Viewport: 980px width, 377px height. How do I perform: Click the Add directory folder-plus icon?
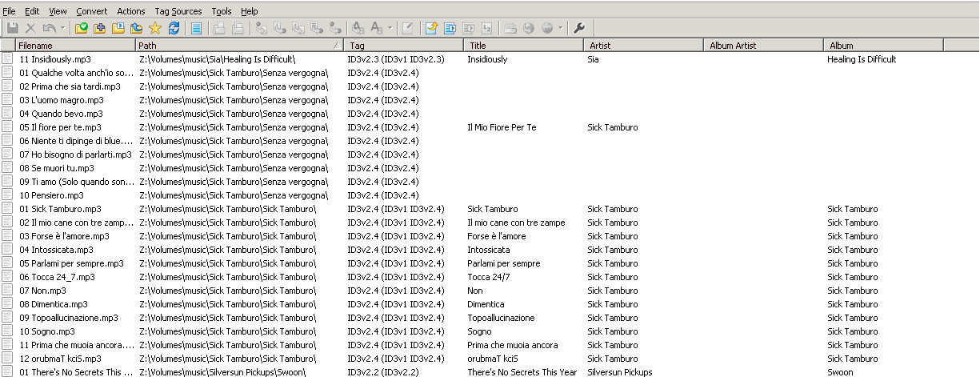[99, 28]
